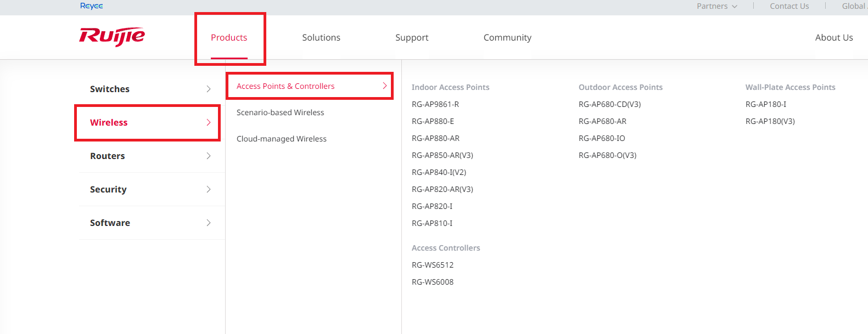Viewport: 868px width, 334px height.
Task: Open RG-AP880-E product
Action: 433,121
